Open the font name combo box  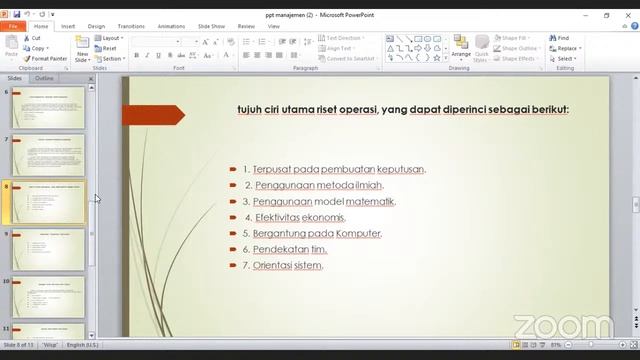156,42
